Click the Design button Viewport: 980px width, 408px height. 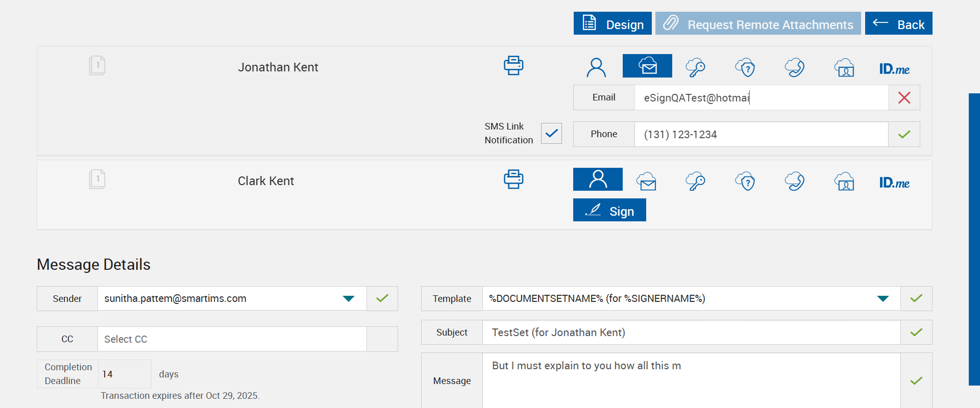click(612, 23)
